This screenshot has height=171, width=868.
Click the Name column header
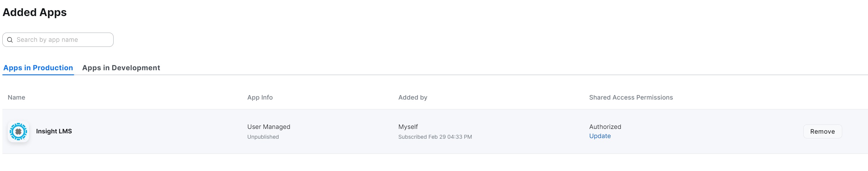(17, 97)
